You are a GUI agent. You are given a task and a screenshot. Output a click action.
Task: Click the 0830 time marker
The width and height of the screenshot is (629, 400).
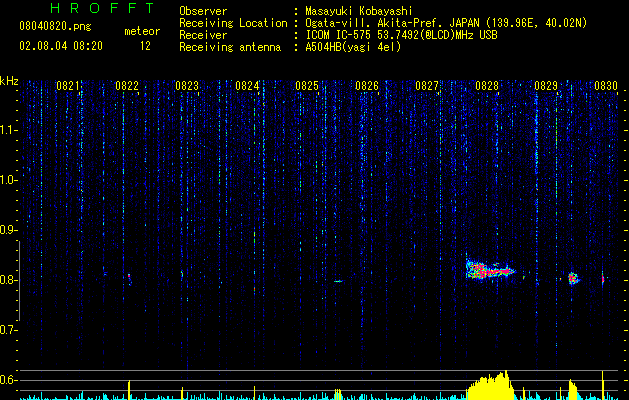[x=606, y=85]
